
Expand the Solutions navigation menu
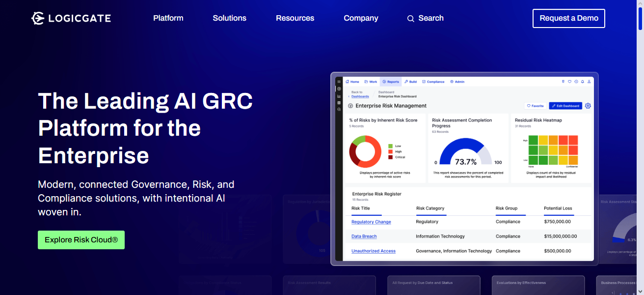click(x=229, y=18)
